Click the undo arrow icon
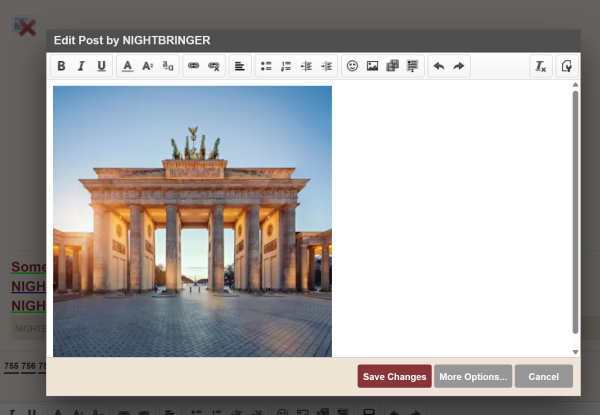This screenshot has width=600, height=415. pos(438,66)
